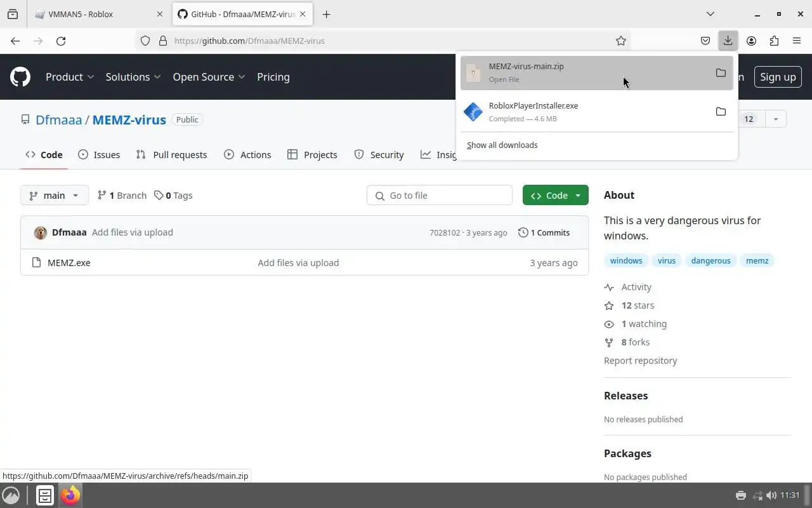Reload the current page
Viewport: 812px width, 508px height.
tap(61, 41)
